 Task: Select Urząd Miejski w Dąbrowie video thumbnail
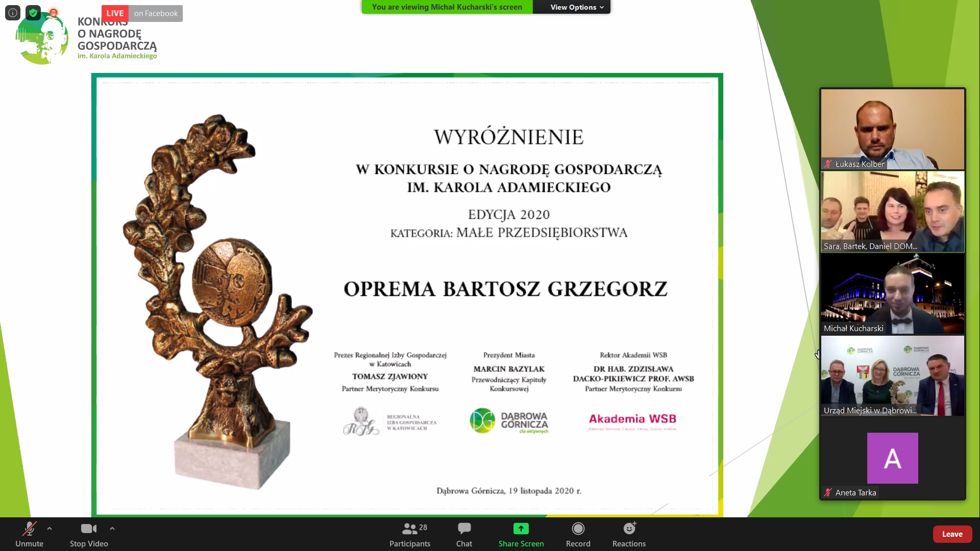click(x=893, y=375)
